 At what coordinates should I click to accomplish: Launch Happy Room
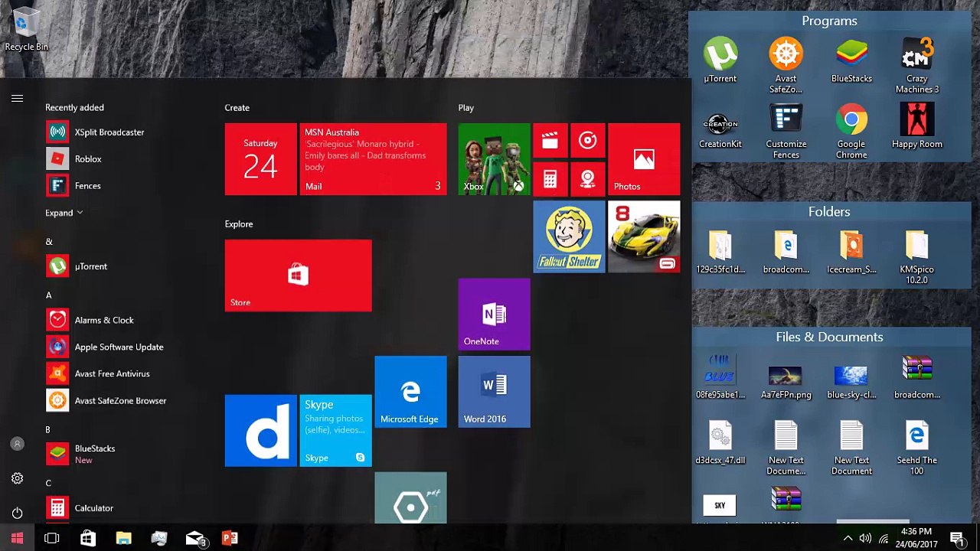tap(916, 127)
